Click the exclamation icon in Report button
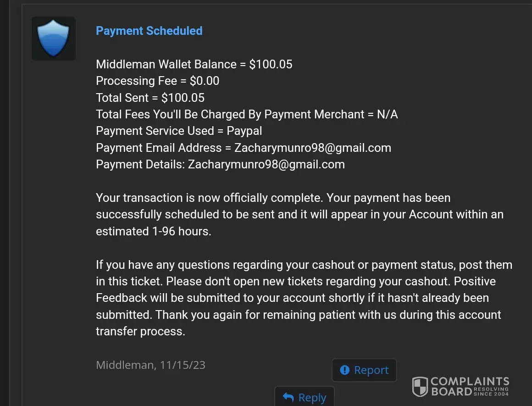 click(x=344, y=370)
